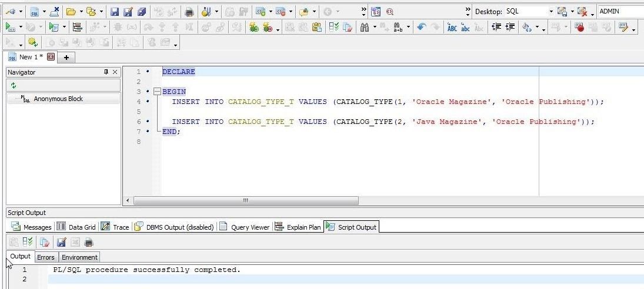Click the copy with eraser icon in output toolbar
The width and height of the screenshot is (644, 289).
click(x=44, y=242)
